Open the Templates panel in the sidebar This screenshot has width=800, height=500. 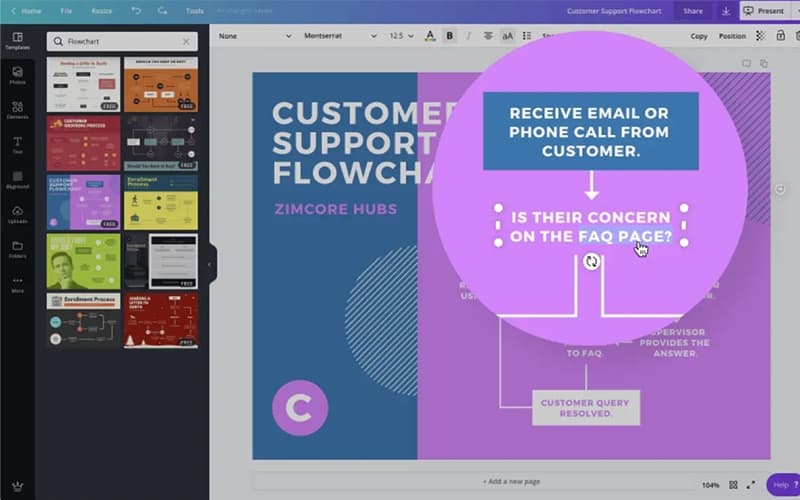click(17, 40)
